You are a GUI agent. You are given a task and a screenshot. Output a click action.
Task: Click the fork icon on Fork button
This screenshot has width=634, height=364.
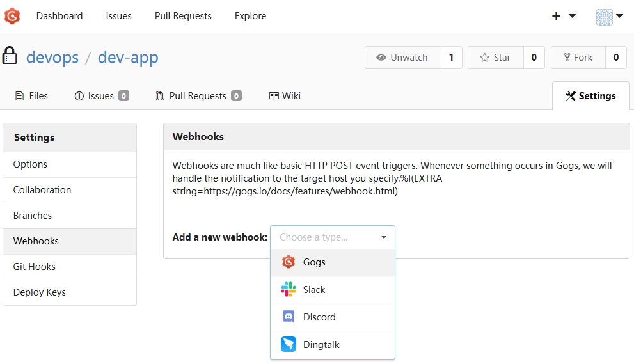coord(567,58)
